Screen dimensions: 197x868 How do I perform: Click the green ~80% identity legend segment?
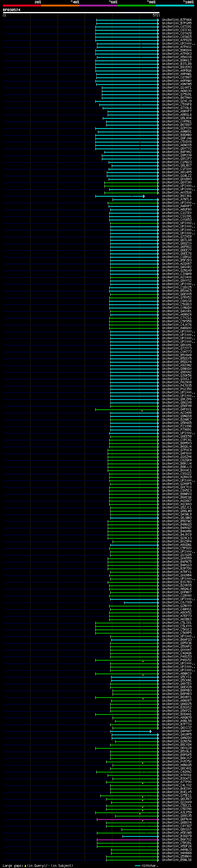[137, 6]
